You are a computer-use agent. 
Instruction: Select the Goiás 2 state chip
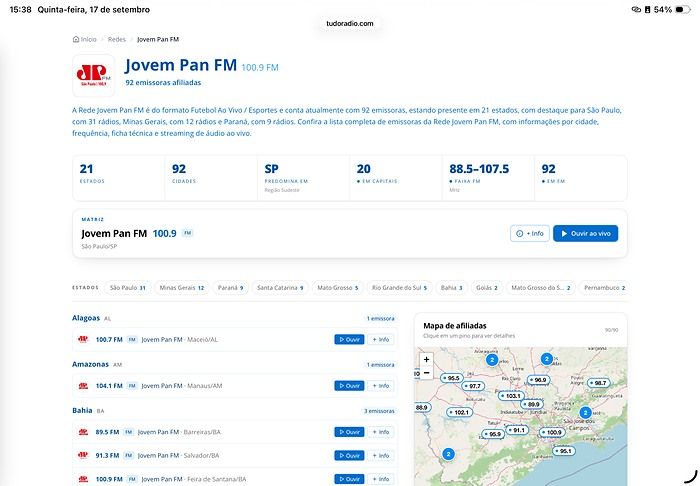pos(487,288)
